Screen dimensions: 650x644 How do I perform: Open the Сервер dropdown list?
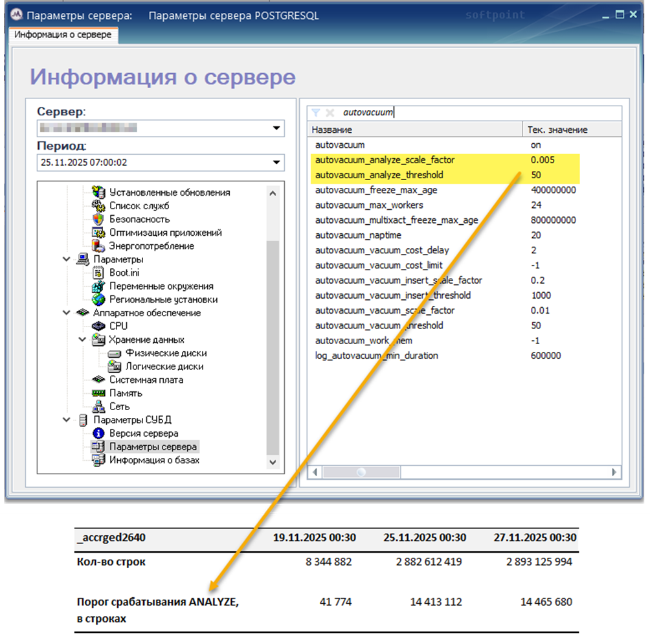click(276, 128)
